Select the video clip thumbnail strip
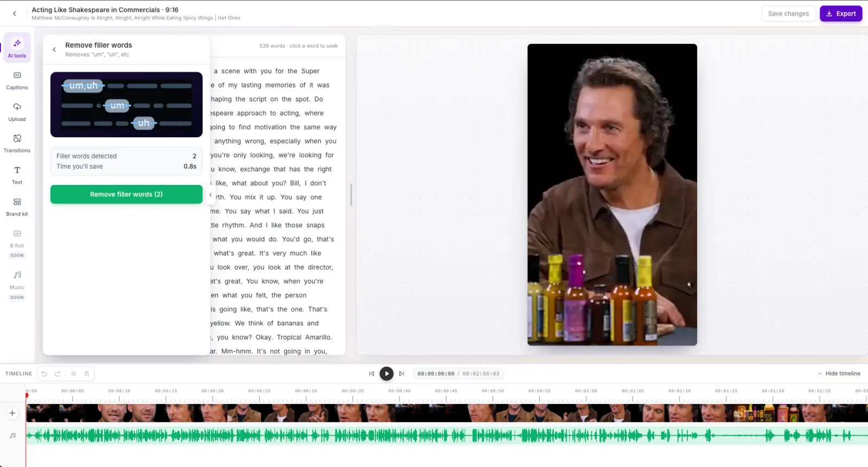This screenshot has width=868, height=467. pos(447,413)
